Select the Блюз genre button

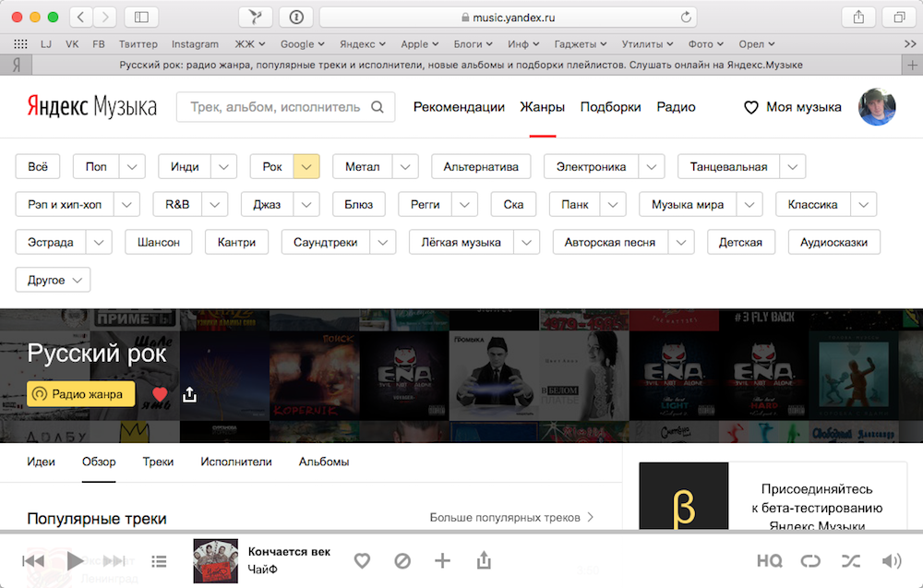tap(358, 204)
